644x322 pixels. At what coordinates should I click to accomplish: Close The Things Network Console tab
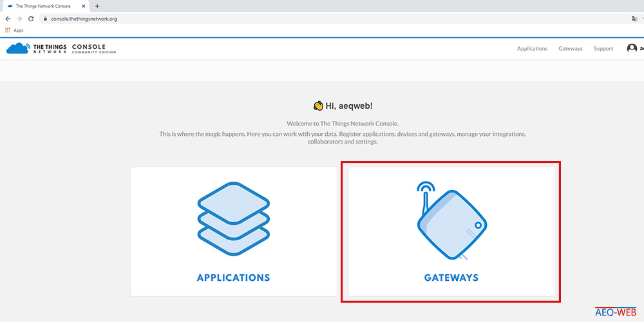tap(83, 6)
